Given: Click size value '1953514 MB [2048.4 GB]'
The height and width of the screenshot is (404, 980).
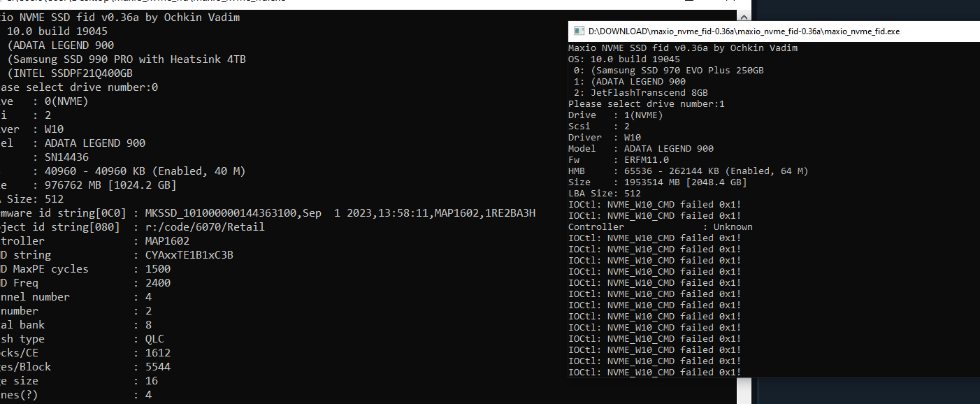Looking at the screenshot, I should pos(686,182).
